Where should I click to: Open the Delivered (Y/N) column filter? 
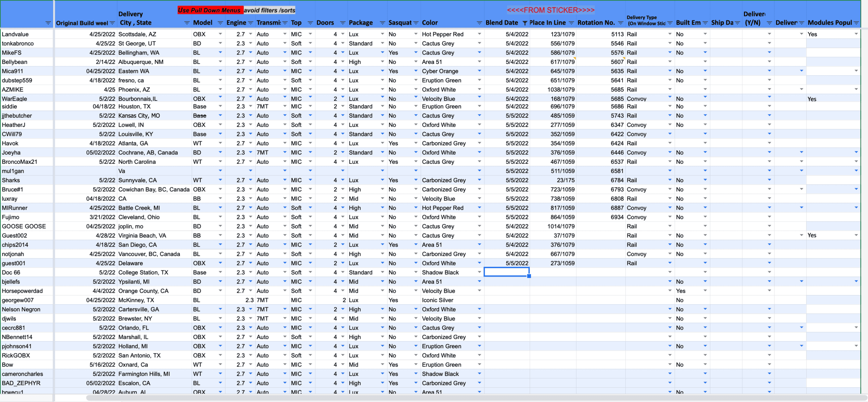(x=769, y=23)
